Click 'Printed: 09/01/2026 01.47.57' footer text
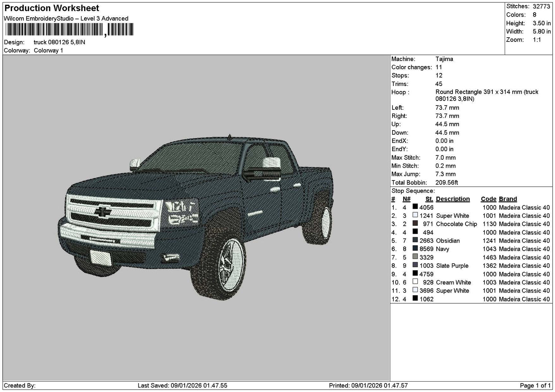Image resolution: width=555 pixels, height=392 pixels. tap(368, 385)
